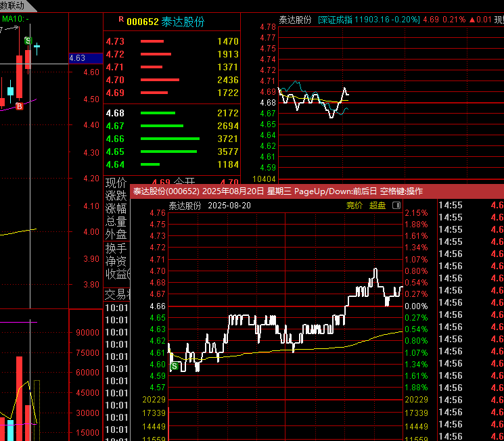
Task: Click the 10404 volume label under the top chart
Action: point(265,179)
